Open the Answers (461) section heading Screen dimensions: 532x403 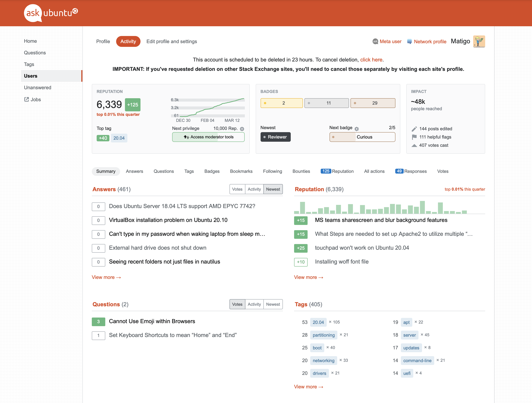[x=111, y=189]
